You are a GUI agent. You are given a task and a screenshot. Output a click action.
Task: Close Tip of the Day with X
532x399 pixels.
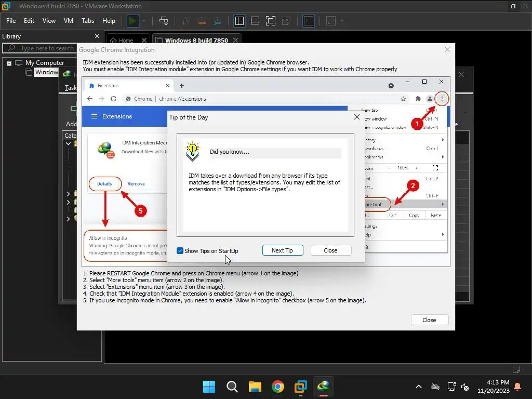(x=356, y=117)
